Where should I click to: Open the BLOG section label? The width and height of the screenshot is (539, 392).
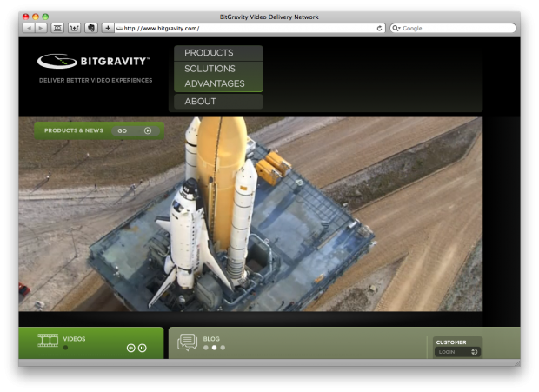(x=211, y=339)
